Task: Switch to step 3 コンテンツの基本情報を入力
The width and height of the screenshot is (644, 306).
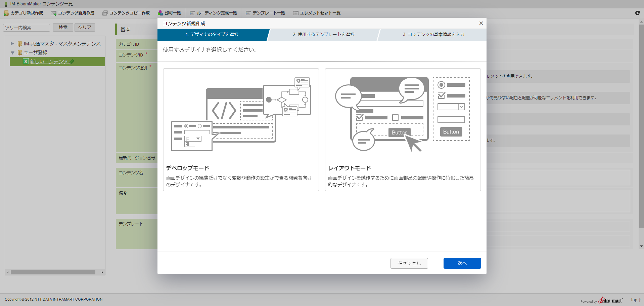Action: (433, 35)
